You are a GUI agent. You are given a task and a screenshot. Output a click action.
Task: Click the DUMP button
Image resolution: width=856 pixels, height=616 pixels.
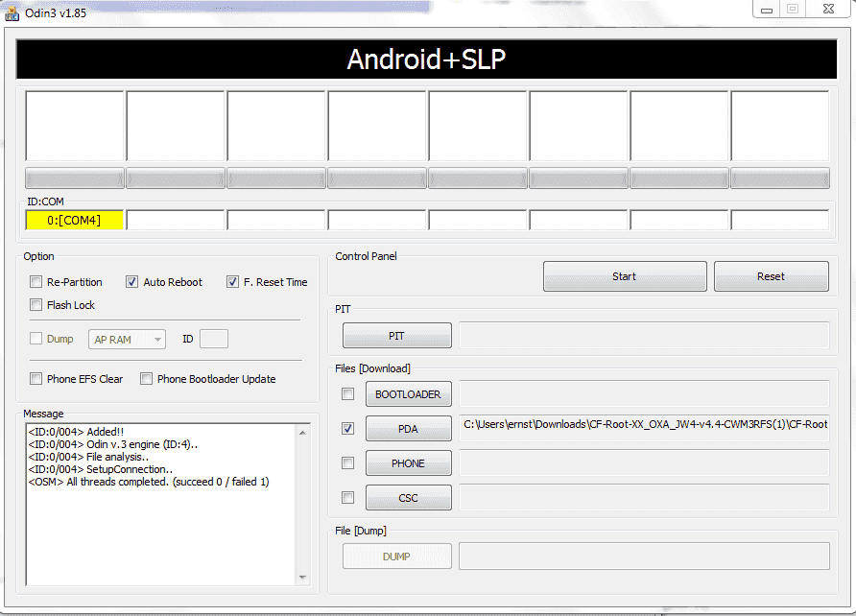397,557
